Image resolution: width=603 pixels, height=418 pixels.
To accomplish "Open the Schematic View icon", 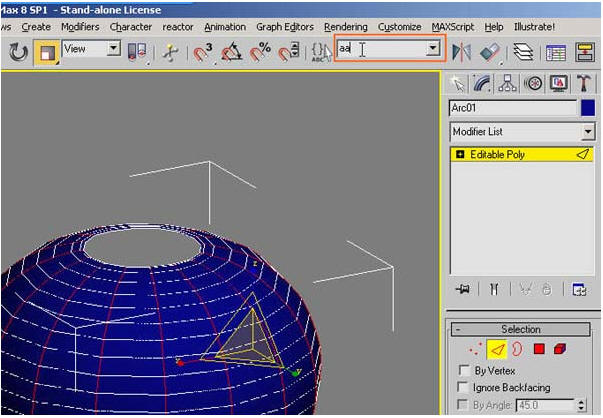I will point(585,52).
